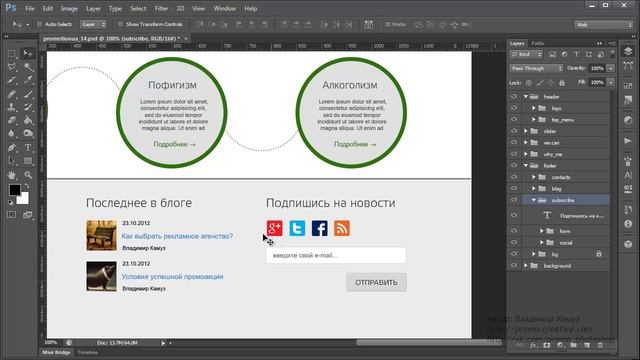This screenshot has height=360, width=640.
Task: Swap foreground and background colors
Action: click(27, 186)
